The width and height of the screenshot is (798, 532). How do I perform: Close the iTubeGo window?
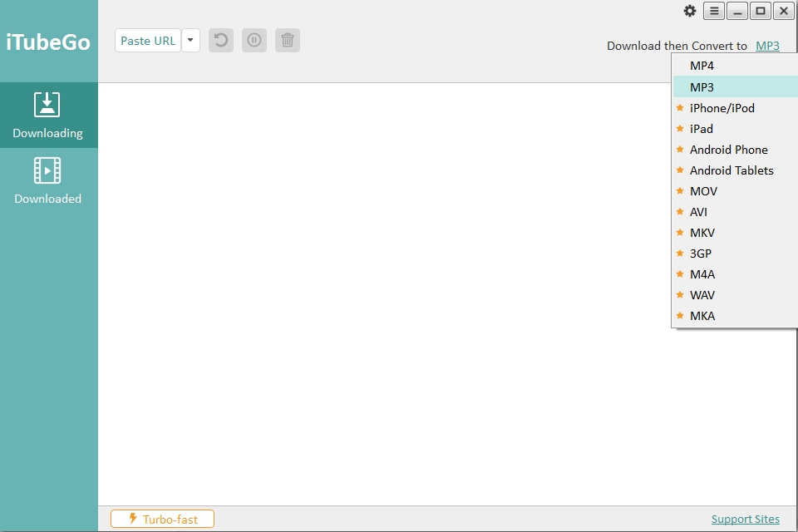[x=784, y=11]
